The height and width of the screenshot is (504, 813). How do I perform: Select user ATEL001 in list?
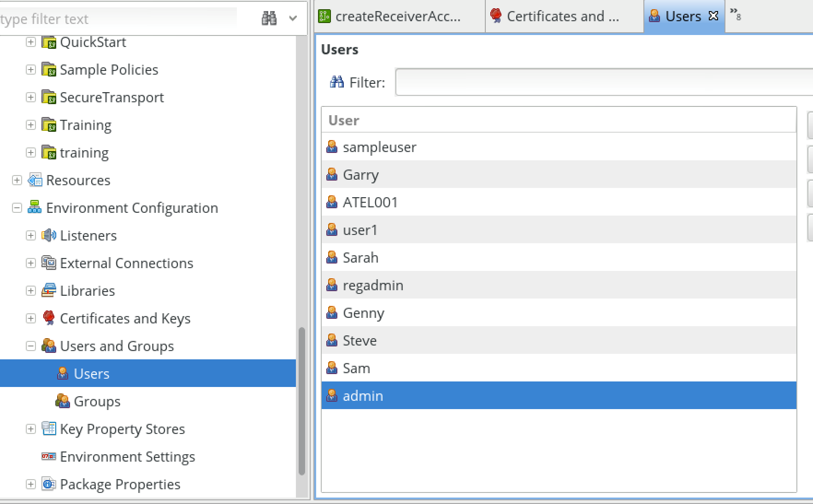[x=559, y=202]
